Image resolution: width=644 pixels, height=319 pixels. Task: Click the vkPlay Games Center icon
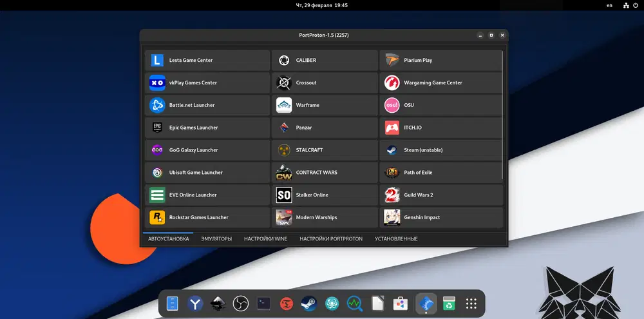coord(157,82)
